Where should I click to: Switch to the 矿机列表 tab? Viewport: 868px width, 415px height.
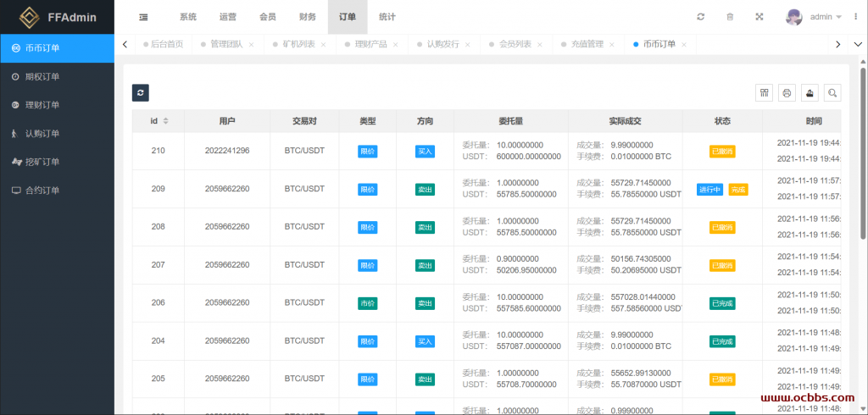298,44
